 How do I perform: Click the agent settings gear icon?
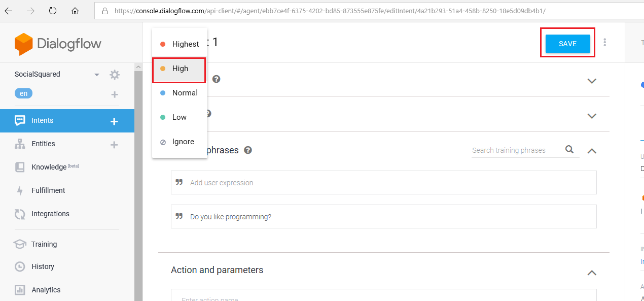[x=115, y=75]
